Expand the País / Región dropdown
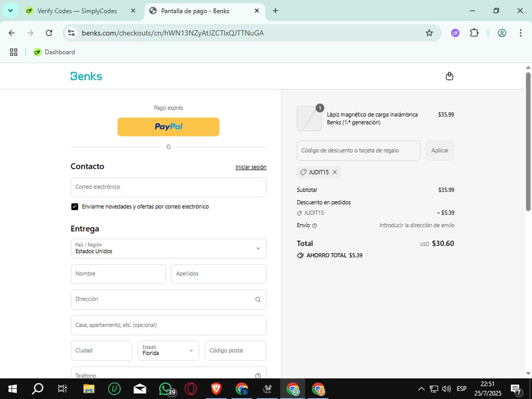Image resolution: width=532 pixels, height=399 pixels. tap(168, 248)
